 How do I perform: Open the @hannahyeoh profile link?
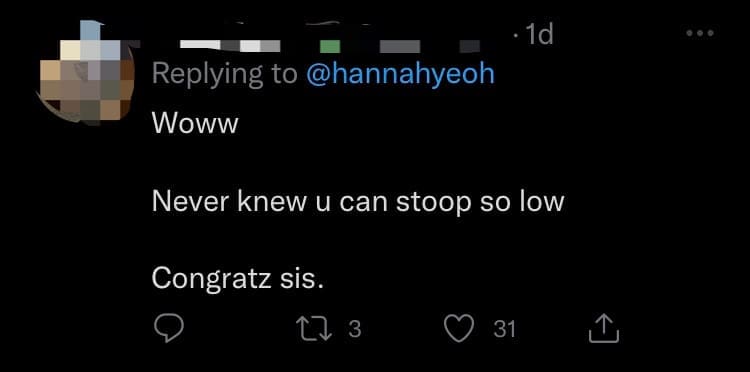399,75
